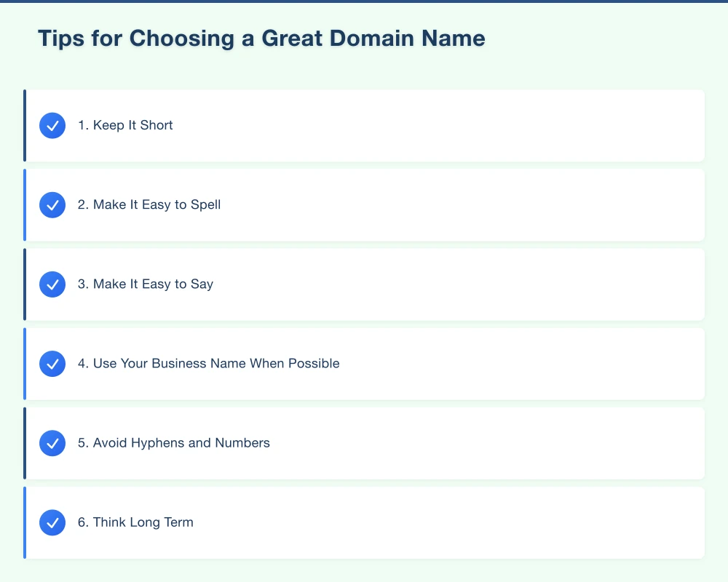The image size is (728, 582).
Task: Click the heading "Tips for Choosing a Great Domain Name"
Action: pos(261,39)
